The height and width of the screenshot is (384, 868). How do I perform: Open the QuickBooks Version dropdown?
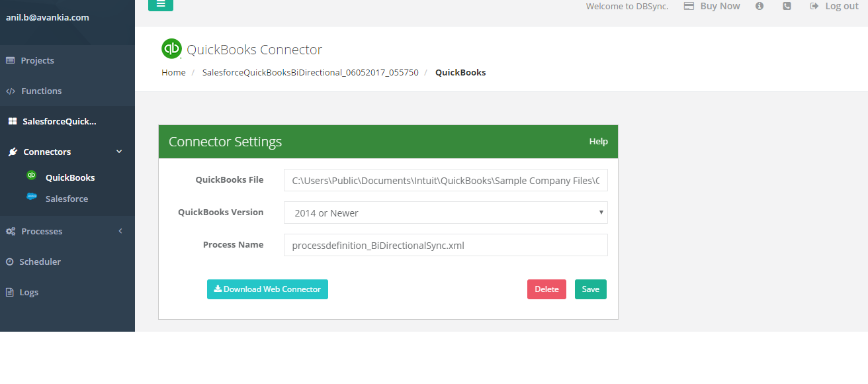[445, 213]
